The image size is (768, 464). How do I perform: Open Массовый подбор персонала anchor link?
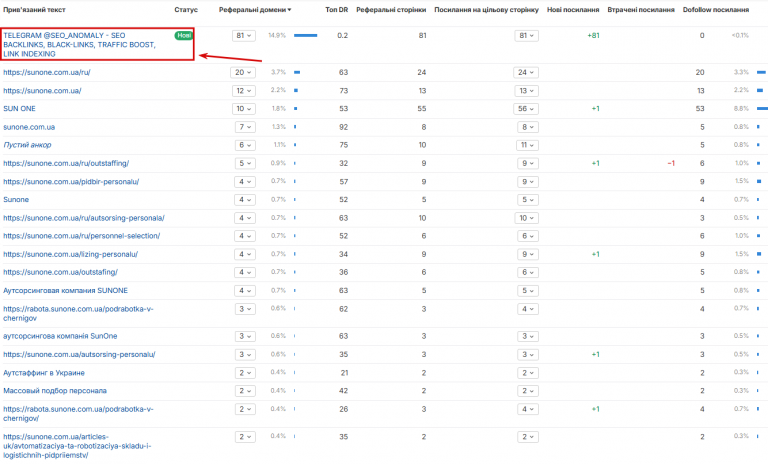(x=55, y=391)
